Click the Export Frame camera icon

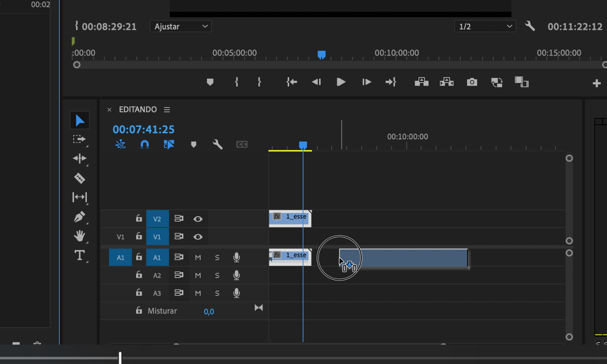(x=472, y=82)
